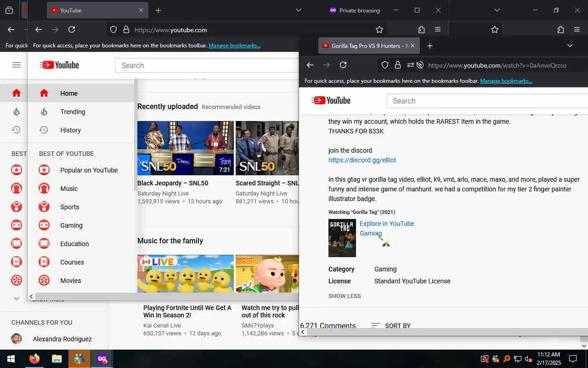Open Firefox View icon in leftmost window

coord(9,10)
